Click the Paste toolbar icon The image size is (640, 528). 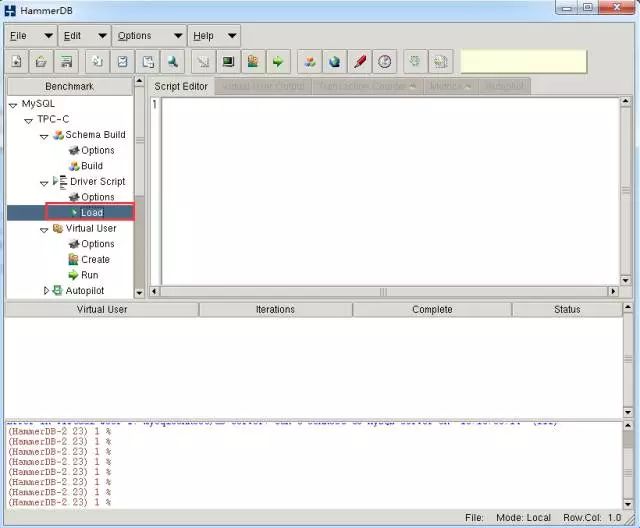tap(148, 62)
